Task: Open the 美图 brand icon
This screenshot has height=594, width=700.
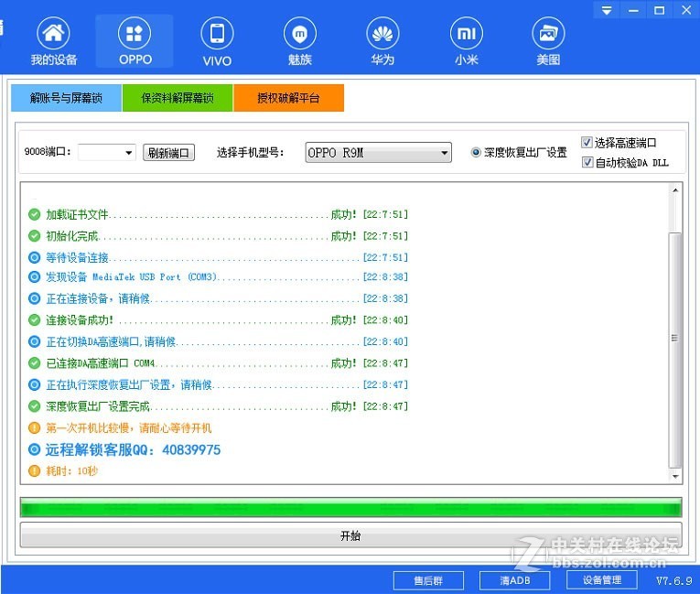Action: (548, 35)
